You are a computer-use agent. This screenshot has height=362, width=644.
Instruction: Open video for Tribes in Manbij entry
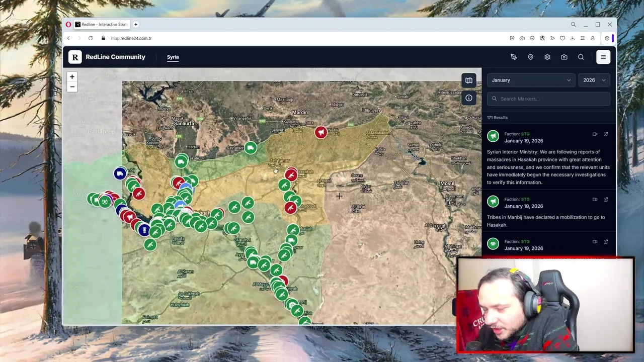(595, 200)
